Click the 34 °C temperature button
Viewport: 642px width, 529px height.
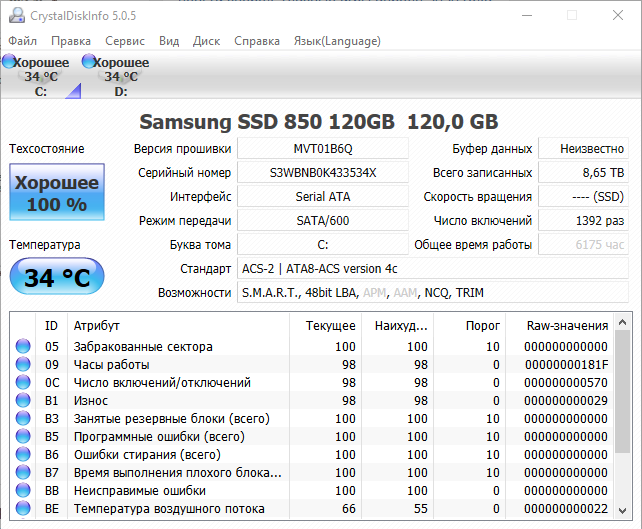pyautogui.click(x=57, y=277)
